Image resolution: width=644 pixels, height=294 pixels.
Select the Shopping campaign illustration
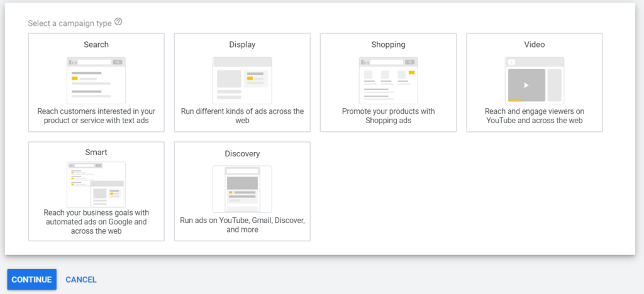[388, 80]
